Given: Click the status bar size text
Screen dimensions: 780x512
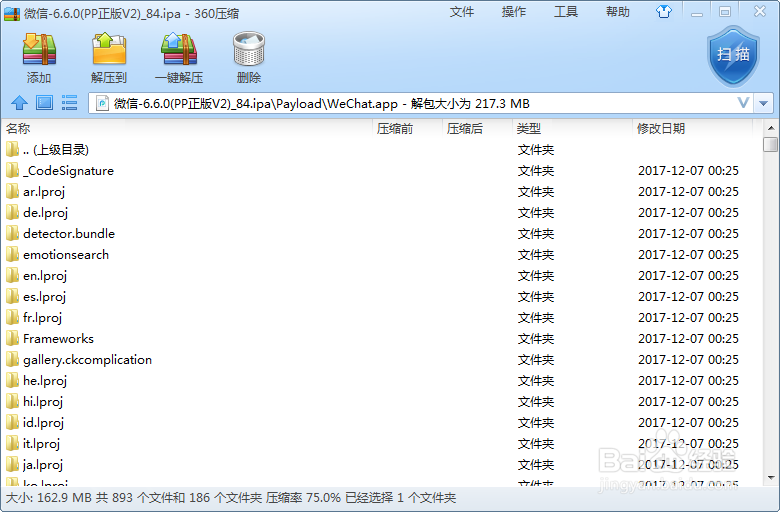Looking at the screenshot, I should click(230, 498).
